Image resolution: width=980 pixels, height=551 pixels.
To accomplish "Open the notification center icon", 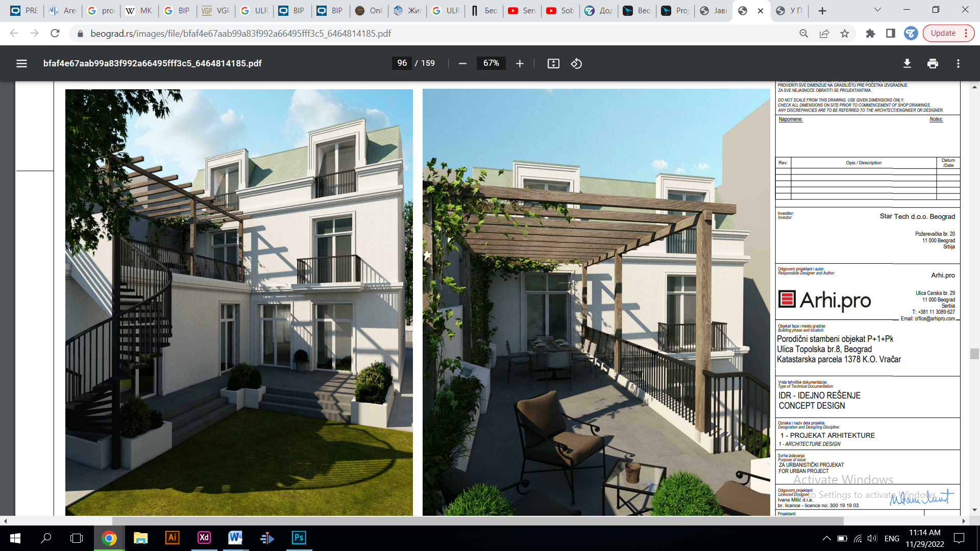I will [959, 538].
